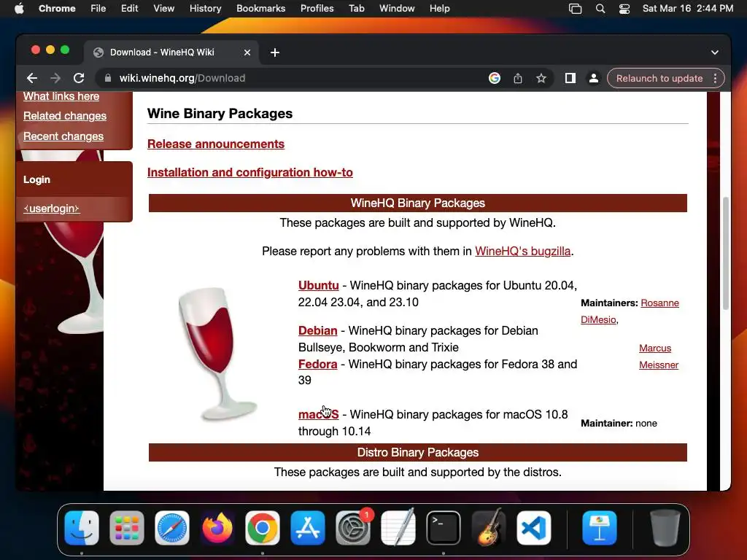Click the Wine Binary Packages heading

point(220,113)
